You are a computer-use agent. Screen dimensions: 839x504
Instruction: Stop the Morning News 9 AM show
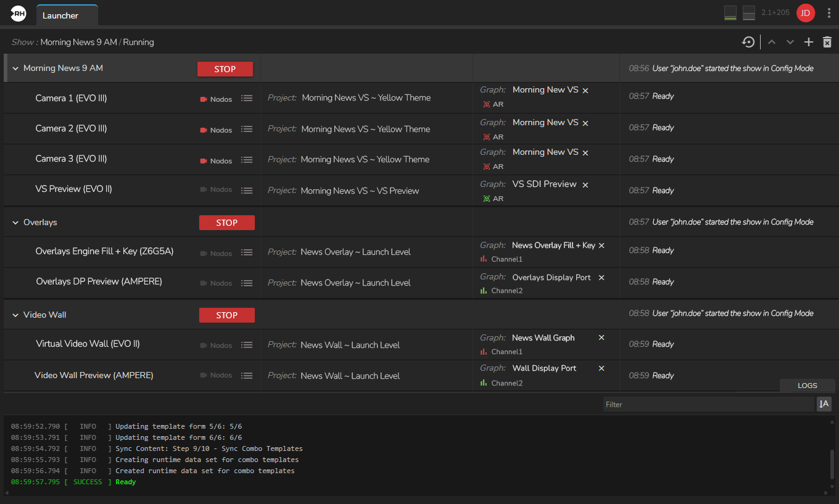(225, 69)
